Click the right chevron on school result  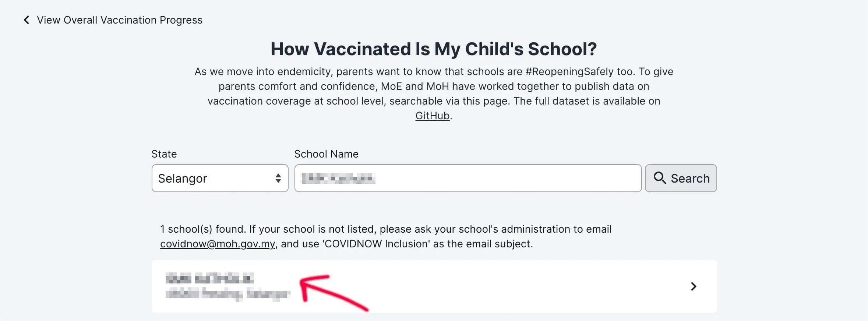(x=694, y=286)
